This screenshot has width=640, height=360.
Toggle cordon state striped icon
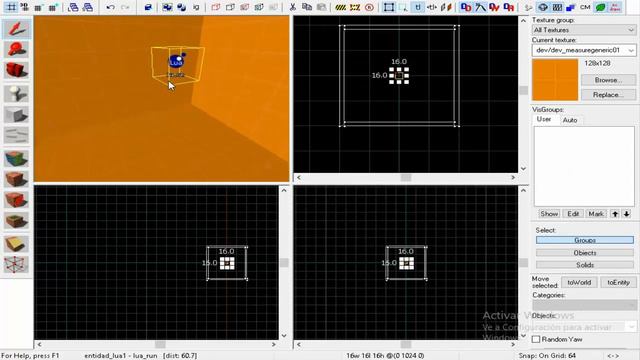point(340,7)
